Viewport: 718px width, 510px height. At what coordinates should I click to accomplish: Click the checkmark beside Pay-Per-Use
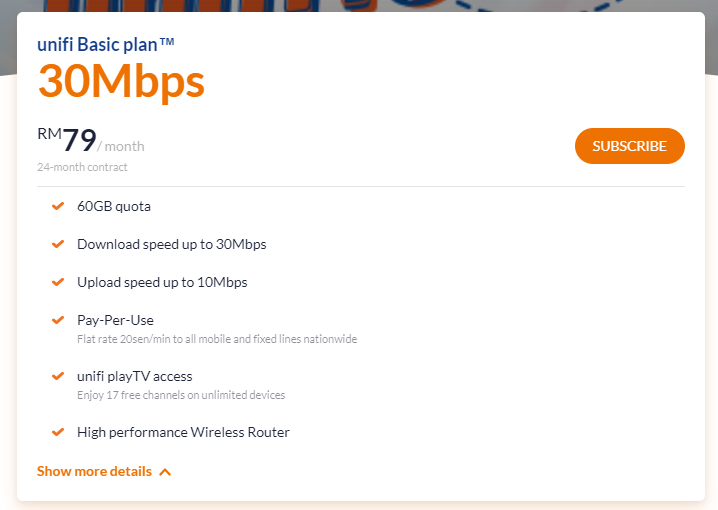coord(58,320)
